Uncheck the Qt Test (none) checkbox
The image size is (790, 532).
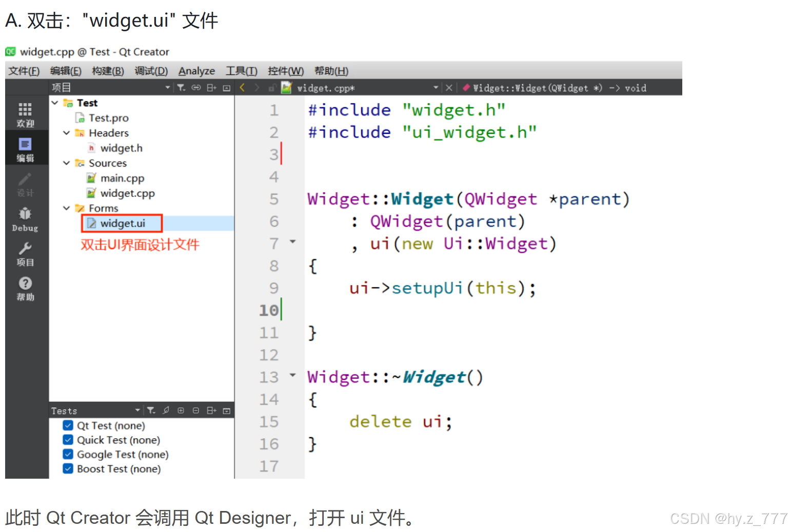point(68,425)
